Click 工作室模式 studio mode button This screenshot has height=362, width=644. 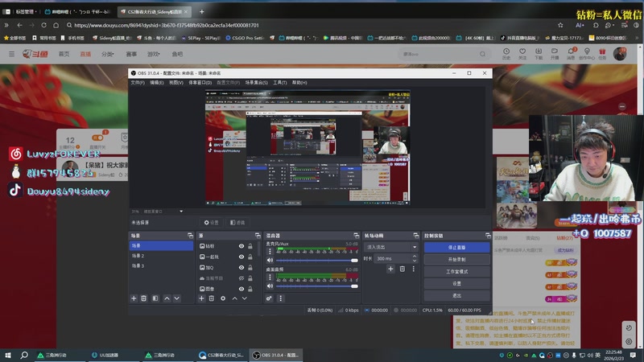[456, 271]
